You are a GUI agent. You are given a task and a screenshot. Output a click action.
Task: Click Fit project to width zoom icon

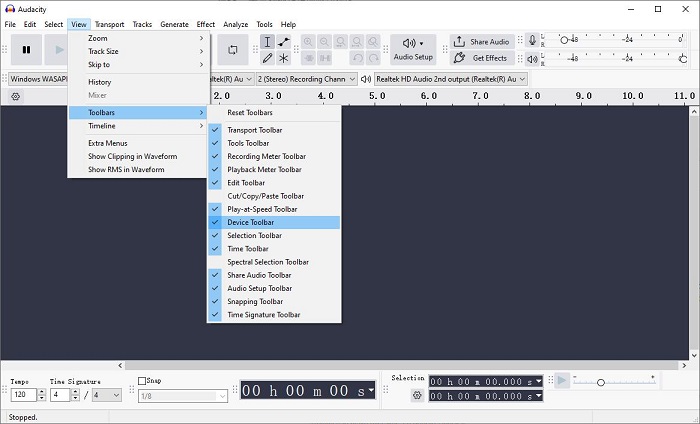click(x=357, y=42)
